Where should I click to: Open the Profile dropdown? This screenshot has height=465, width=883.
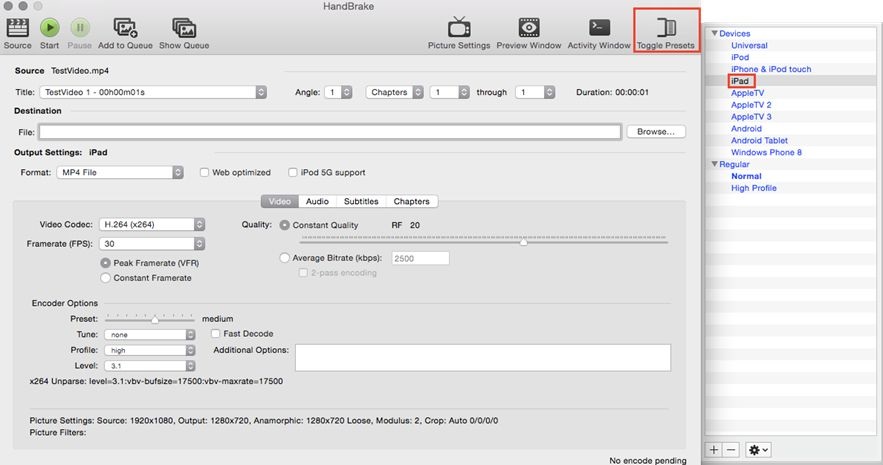pos(149,350)
